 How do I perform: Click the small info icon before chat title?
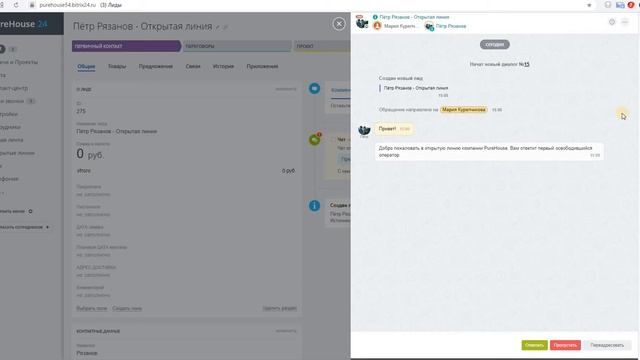click(375, 17)
